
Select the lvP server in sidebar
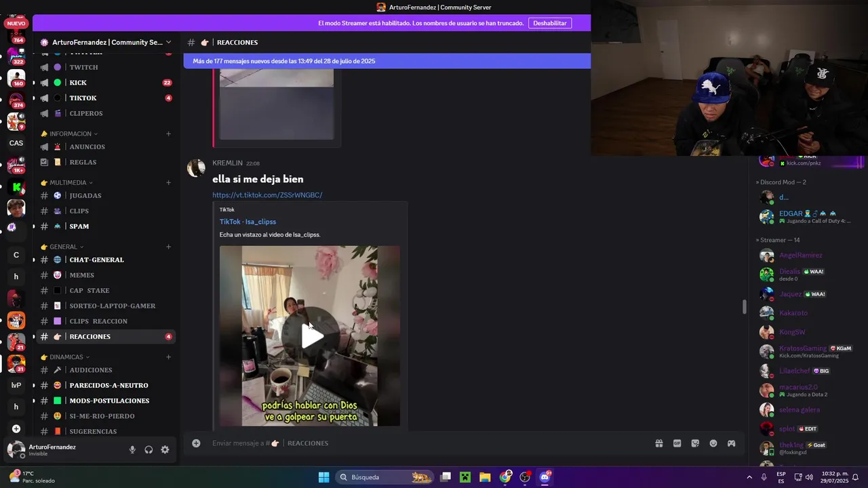[16, 385]
